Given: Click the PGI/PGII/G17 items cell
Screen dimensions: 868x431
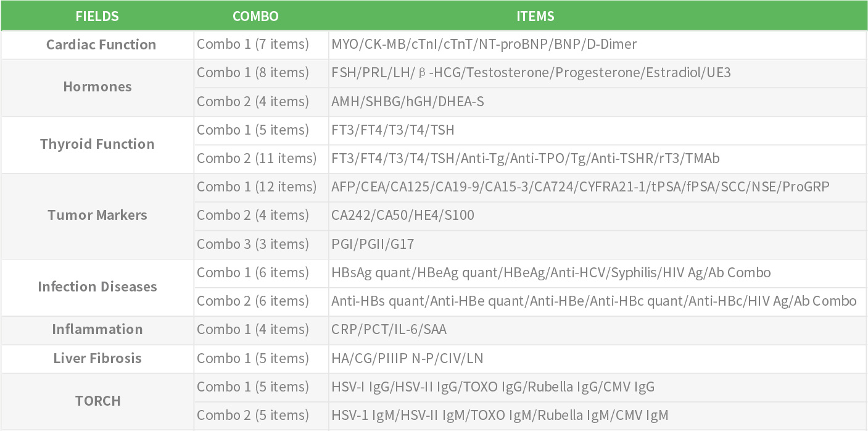Looking at the screenshot, I should [x=373, y=244].
